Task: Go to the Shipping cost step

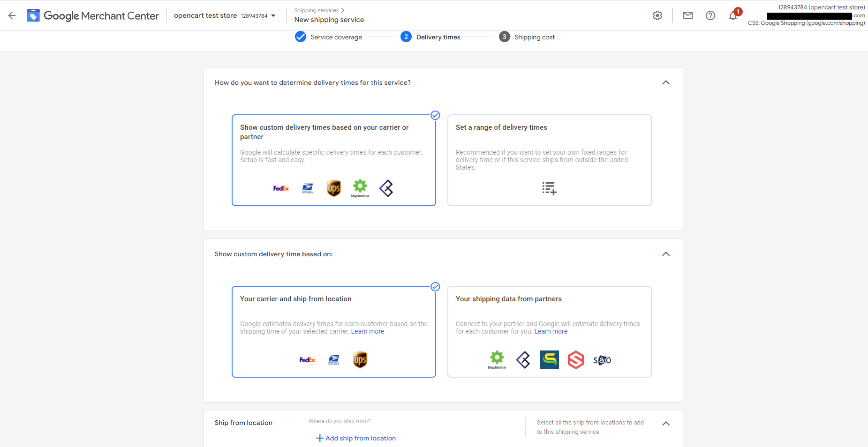Action: pos(527,37)
